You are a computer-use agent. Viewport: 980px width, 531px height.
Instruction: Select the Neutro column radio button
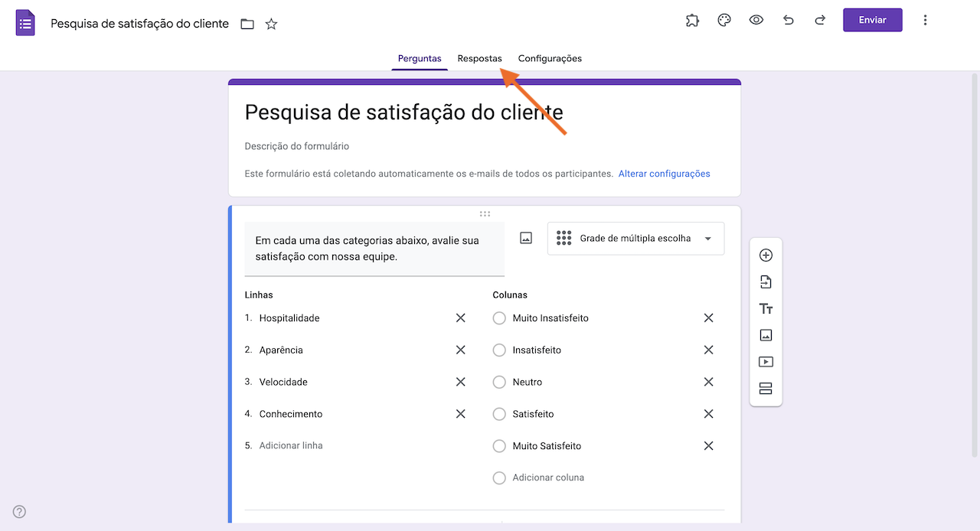(x=499, y=382)
